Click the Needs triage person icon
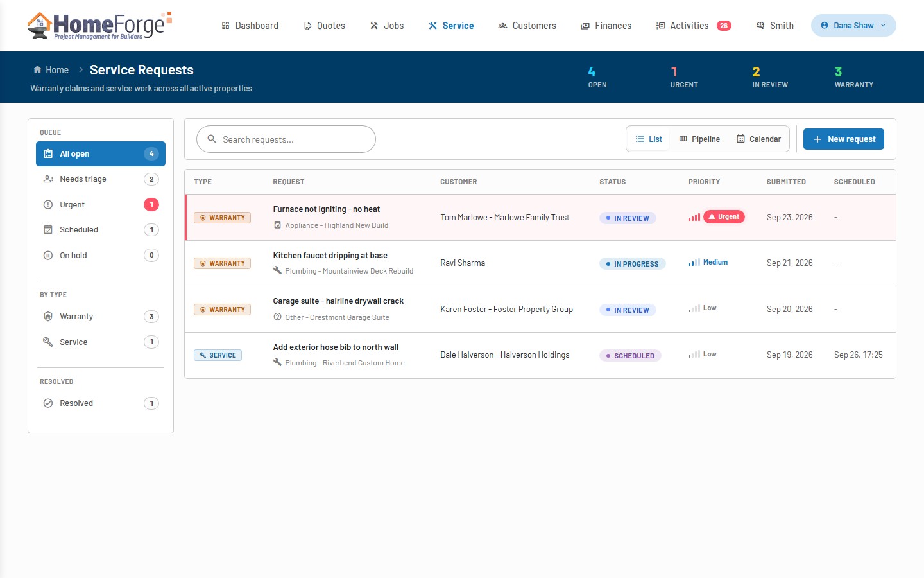 pyautogui.click(x=48, y=179)
